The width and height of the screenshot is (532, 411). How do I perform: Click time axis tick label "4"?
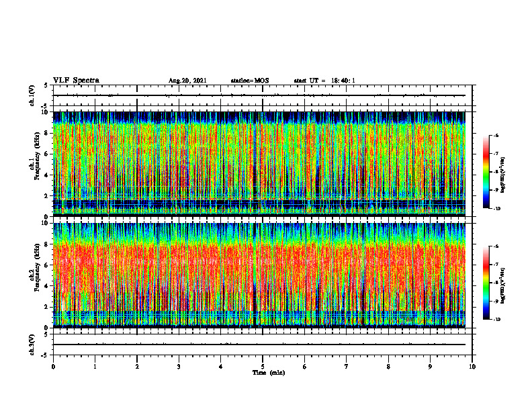click(x=221, y=367)
